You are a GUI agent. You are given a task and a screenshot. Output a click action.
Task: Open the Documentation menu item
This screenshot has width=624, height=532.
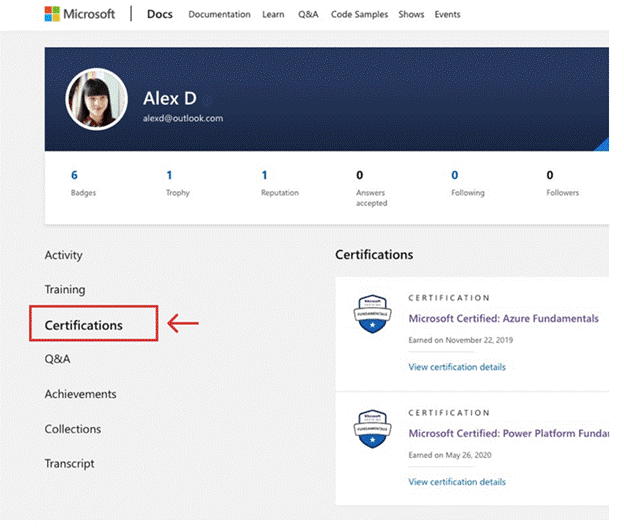tap(219, 14)
